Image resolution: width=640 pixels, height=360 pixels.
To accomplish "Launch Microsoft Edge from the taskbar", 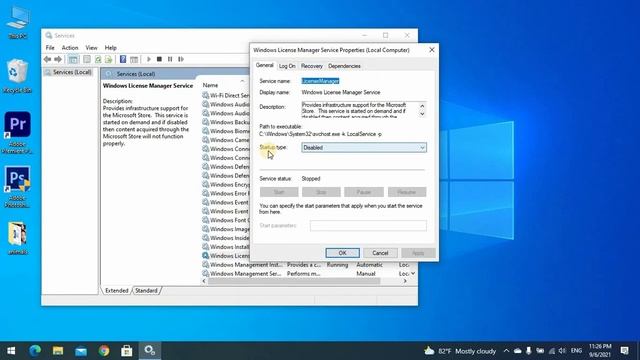I will (35, 351).
